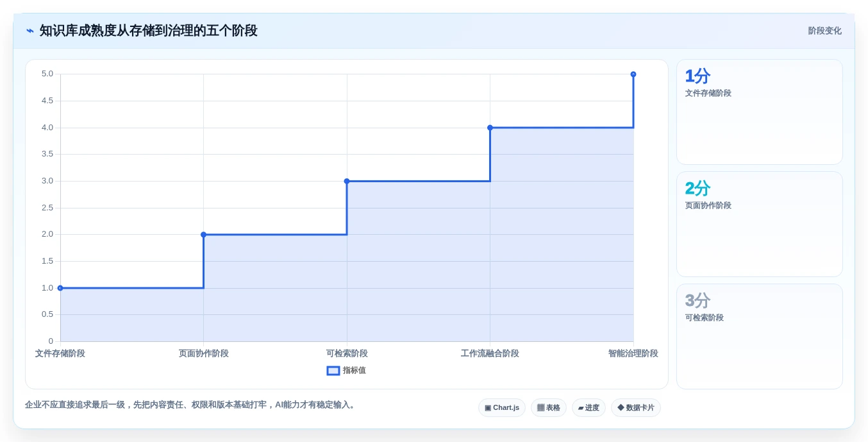The image size is (868, 442).
Task: Click the data point at 文件存储阶段
Action: click(60, 288)
